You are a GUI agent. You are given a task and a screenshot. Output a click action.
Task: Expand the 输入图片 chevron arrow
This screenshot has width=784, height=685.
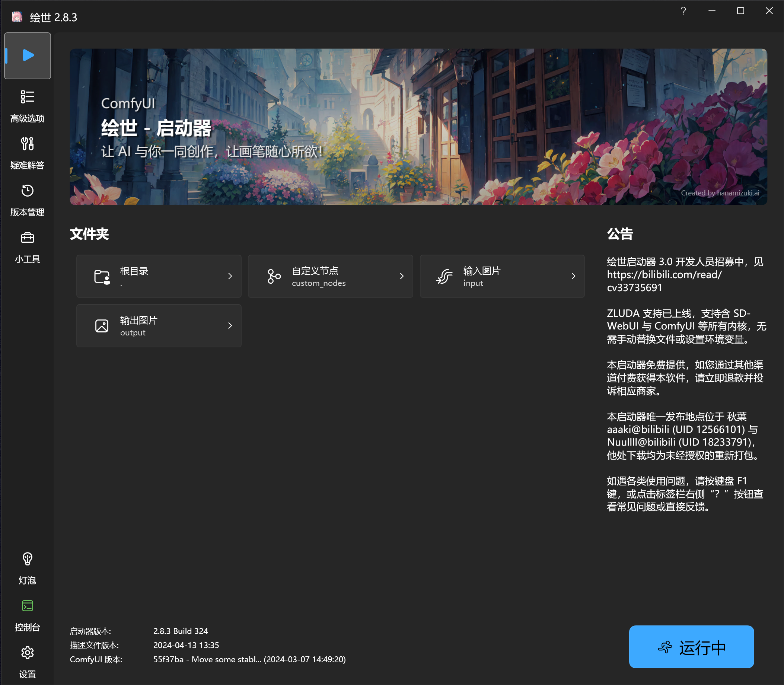573,276
